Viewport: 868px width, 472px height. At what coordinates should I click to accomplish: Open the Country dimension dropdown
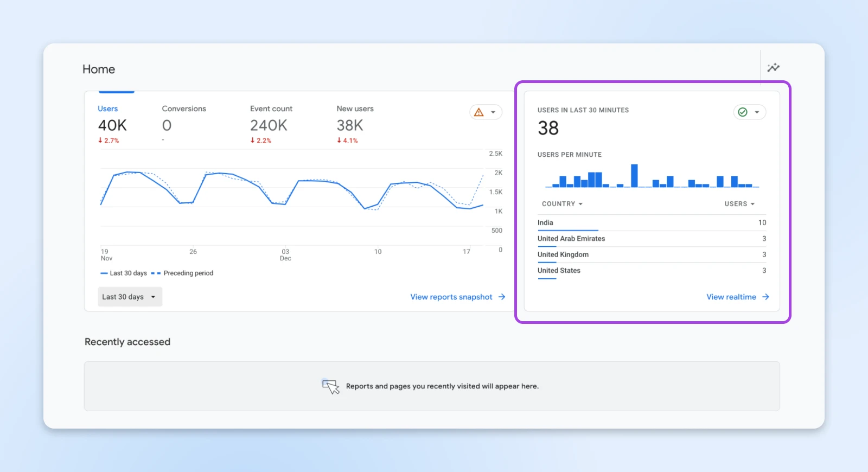click(x=562, y=204)
